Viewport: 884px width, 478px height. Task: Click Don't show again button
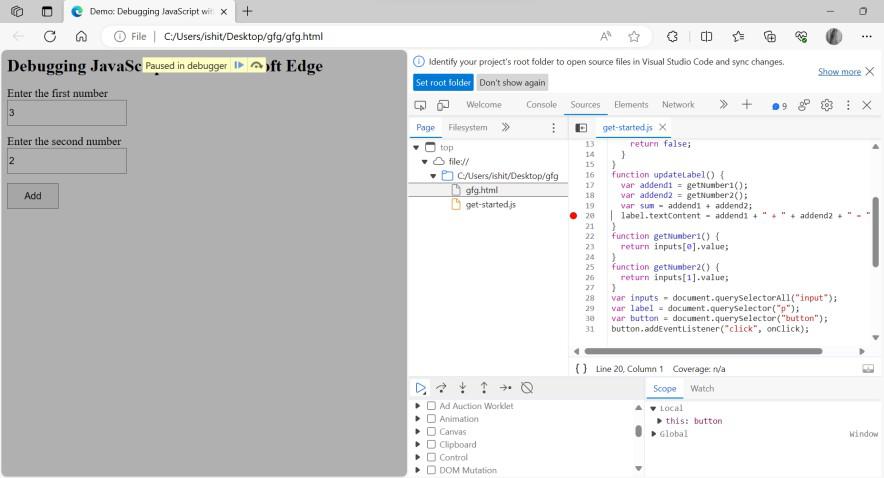point(512,83)
